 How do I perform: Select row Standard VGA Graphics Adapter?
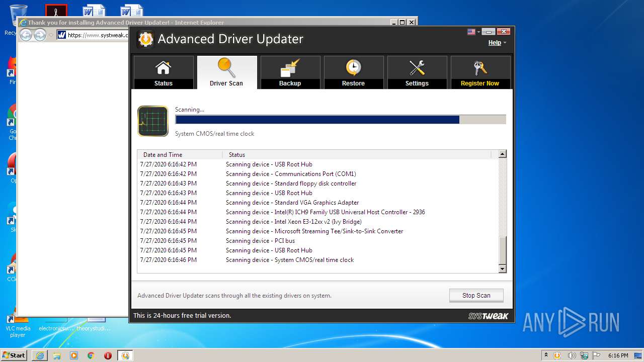click(x=318, y=203)
